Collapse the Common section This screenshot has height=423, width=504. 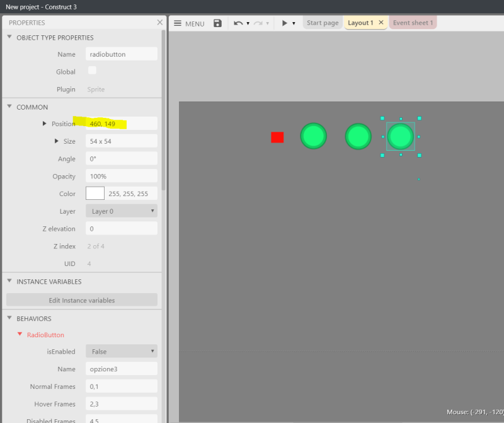(9, 106)
